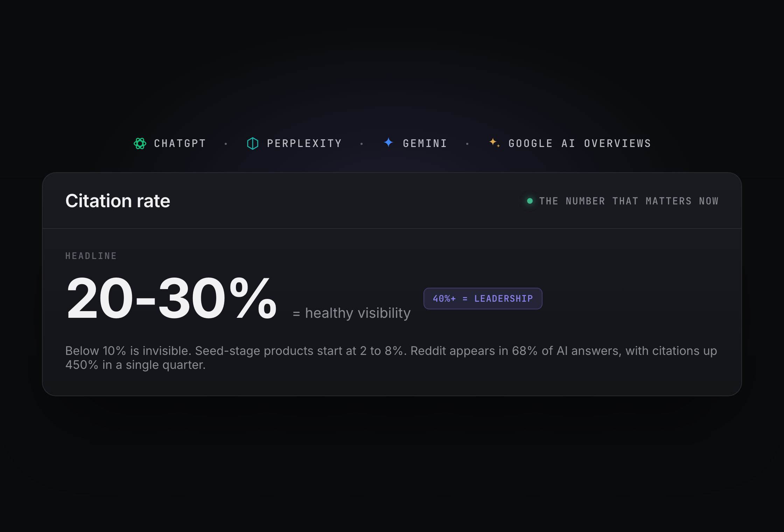This screenshot has width=784, height=532.
Task: Click the dot separator after ChatGPT
Action: click(x=226, y=144)
